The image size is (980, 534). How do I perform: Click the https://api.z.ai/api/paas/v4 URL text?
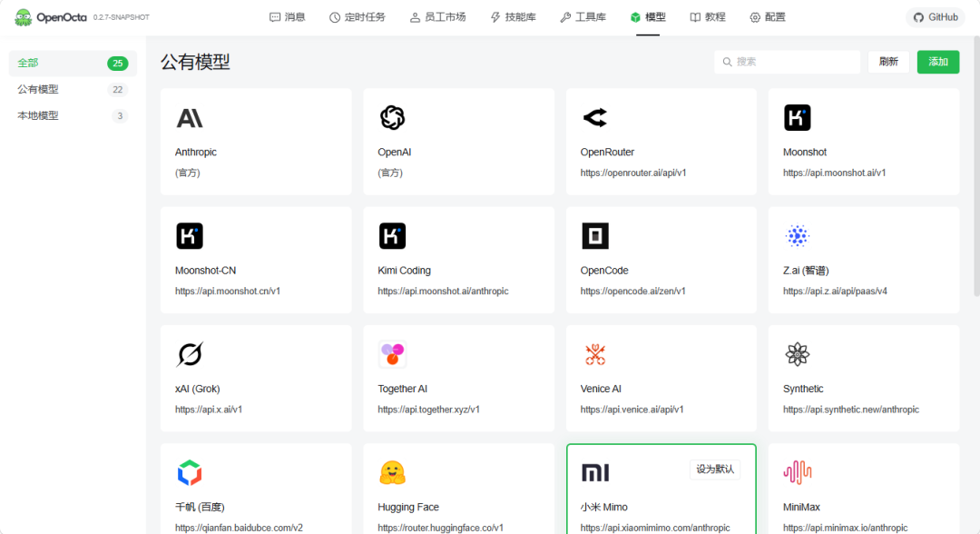(835, 291)
